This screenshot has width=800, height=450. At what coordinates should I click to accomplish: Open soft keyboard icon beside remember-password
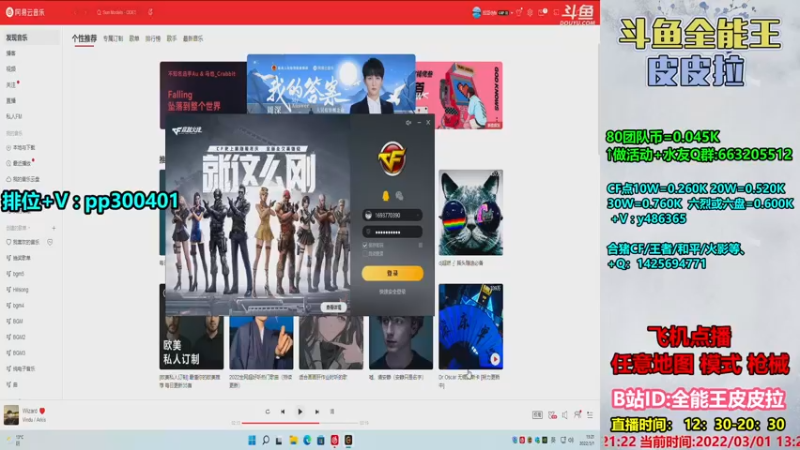click(420, 245)
